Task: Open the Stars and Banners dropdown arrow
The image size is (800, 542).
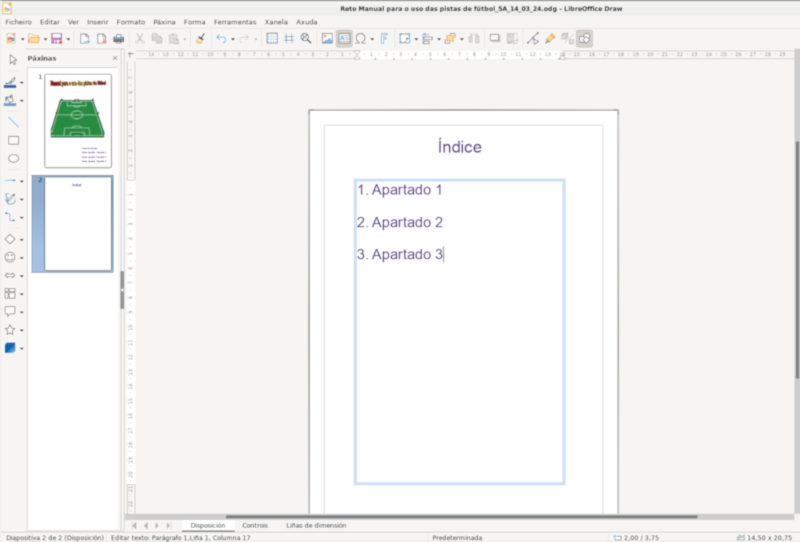Action: point(22,330)
